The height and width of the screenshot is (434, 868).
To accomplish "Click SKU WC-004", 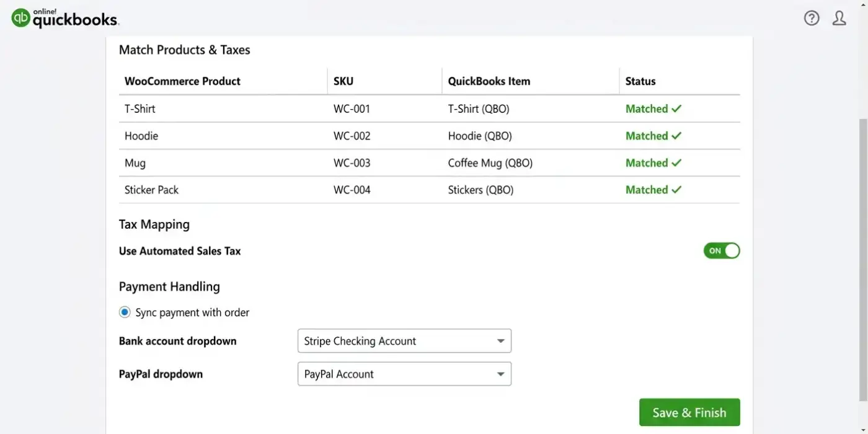I will [x=352, y=190].
